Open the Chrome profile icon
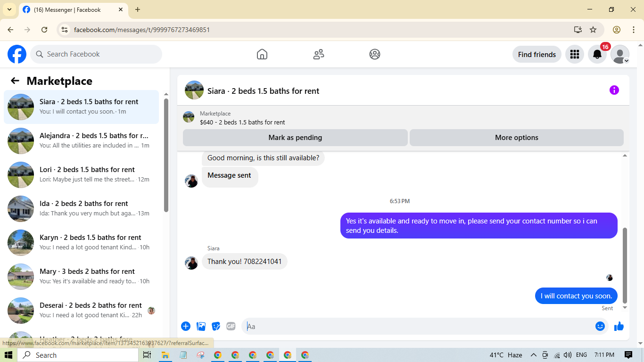This screenshot has width=644, height=362. [x=617, y=30]
